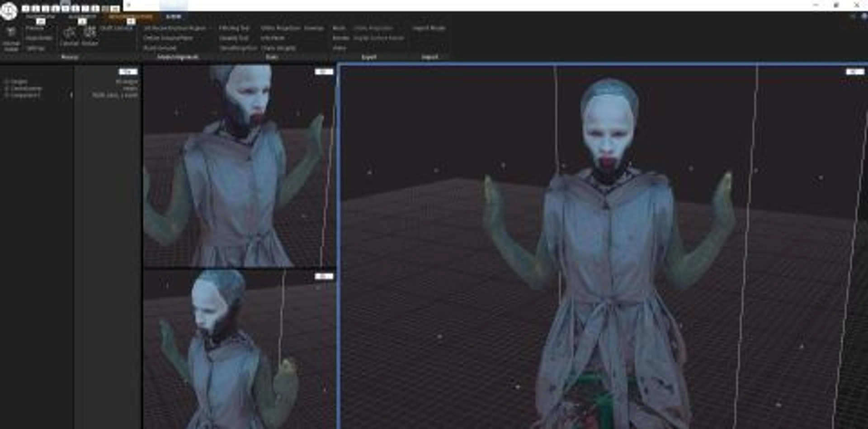Open the Smoothing Tool

coord(238,48)
